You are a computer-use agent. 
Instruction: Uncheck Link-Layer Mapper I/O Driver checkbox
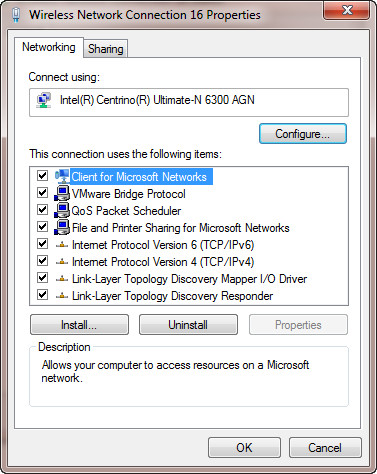tap(42, 278)
